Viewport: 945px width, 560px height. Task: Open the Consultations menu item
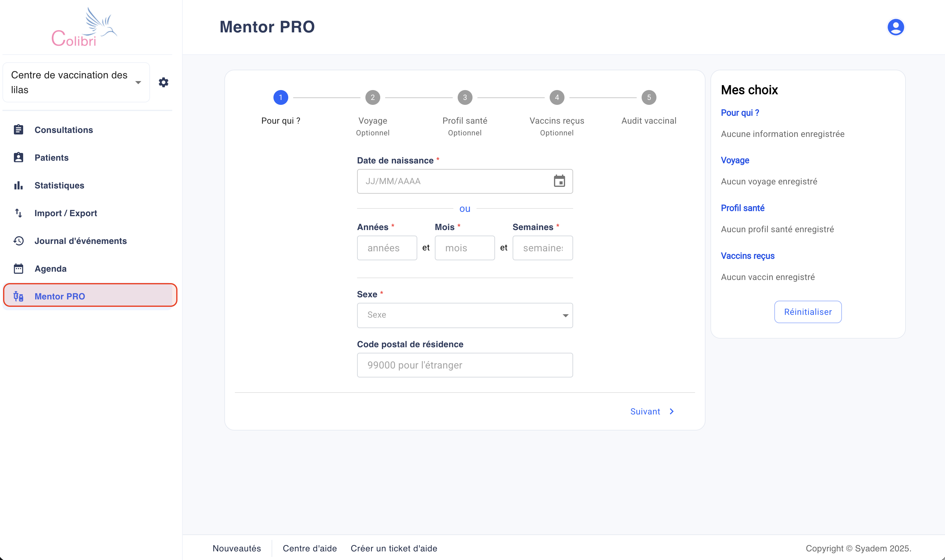(87, 130)
